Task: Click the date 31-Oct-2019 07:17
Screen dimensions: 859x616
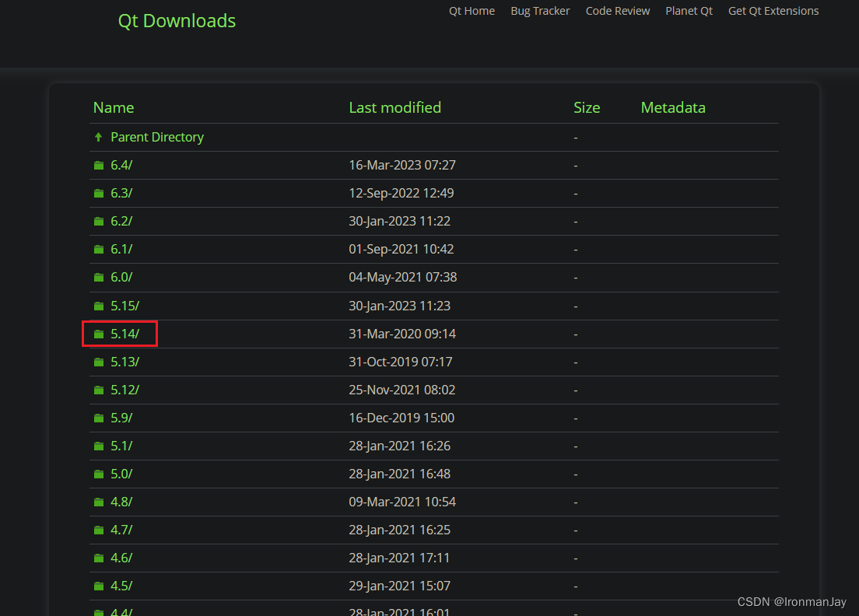Action: tap(401, 362)
